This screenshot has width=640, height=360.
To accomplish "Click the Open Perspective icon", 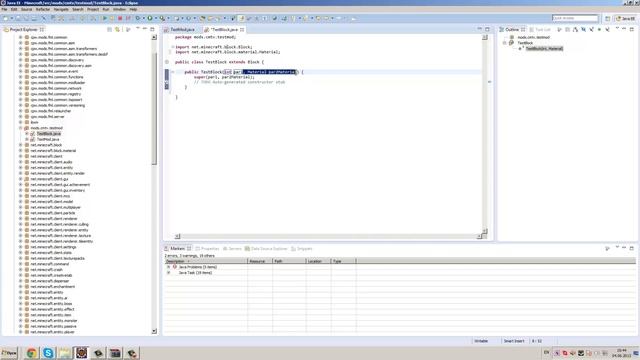I will (607, 18).
